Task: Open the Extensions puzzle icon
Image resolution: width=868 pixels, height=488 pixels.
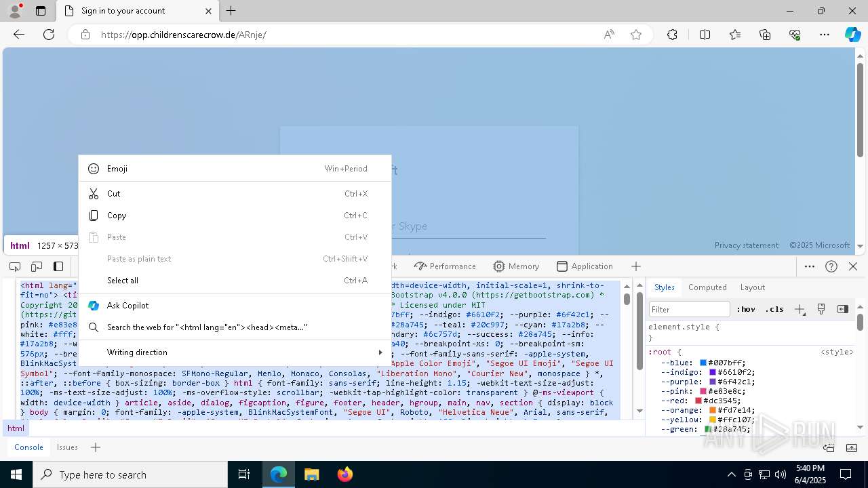Action: click(x=672, y=35)
